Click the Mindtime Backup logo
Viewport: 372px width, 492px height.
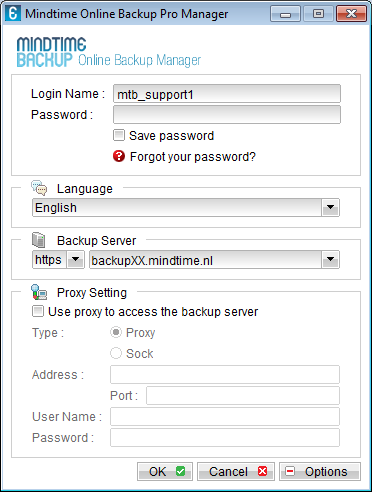coord(51,52)
